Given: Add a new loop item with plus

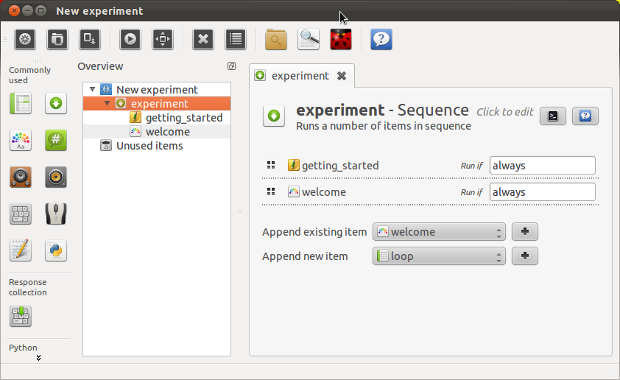Looking at the screenshot, I should tap(525, 256).
